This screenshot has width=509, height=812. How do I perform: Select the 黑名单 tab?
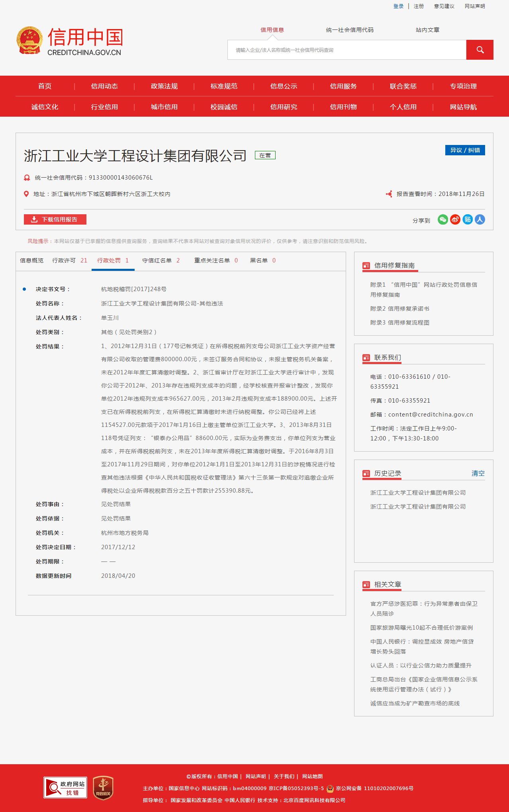pos(262,260)
